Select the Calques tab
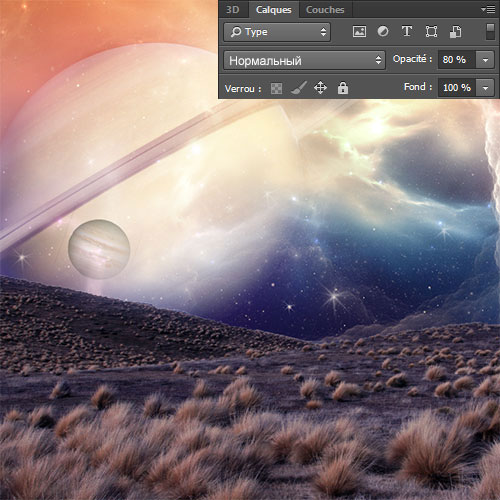This screenshot has height=500, width=500. [x=273, y=10]
